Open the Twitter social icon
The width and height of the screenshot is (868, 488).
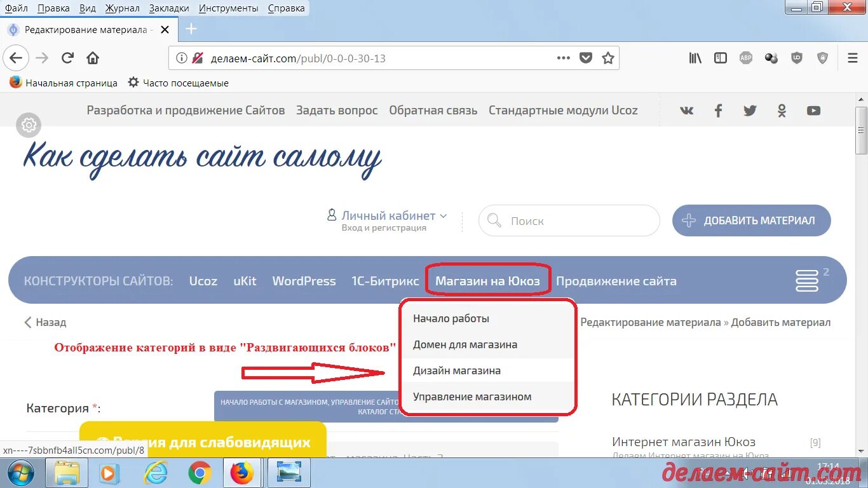(750, 111)
